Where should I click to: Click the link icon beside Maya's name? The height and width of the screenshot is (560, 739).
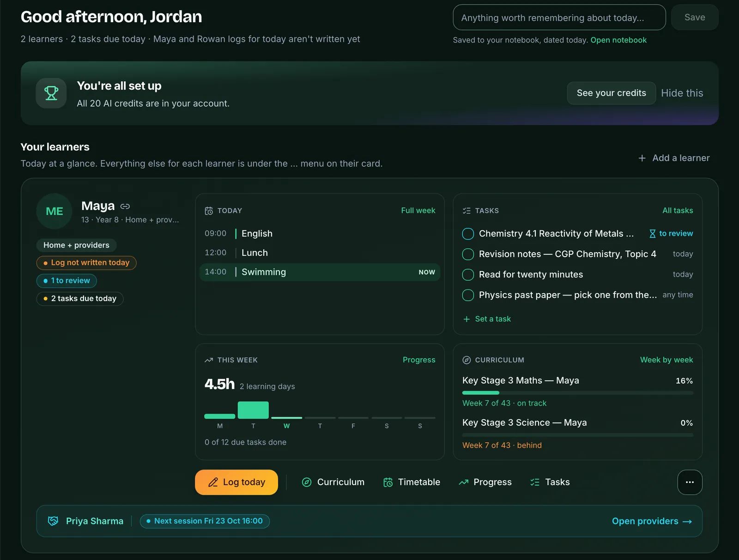125,206
